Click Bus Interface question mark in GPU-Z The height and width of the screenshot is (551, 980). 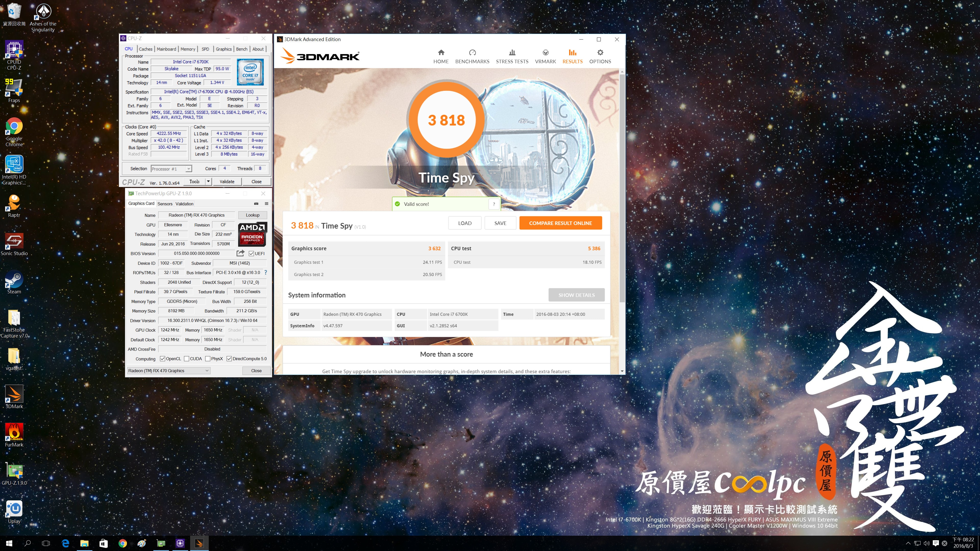click(265, 273)
